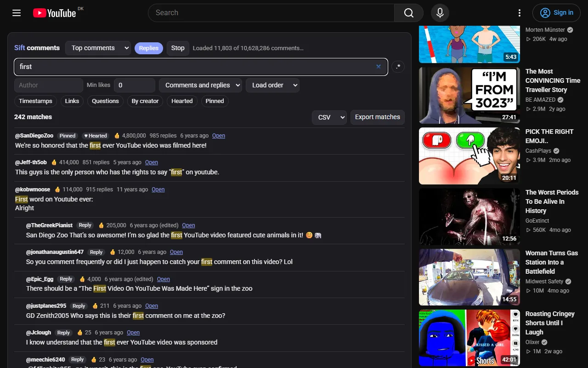Focus the comment filter text box
588x368 pixels.
[201, 67]
